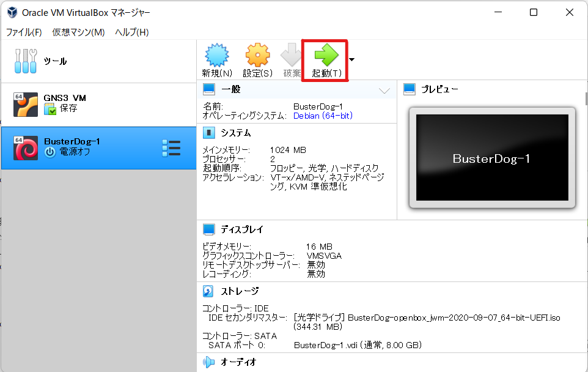Image resolution: width=588 pixels, height=372 pixels.
Task: Click the 一般 (General) section monitor icon
Action: coord(208,89)
